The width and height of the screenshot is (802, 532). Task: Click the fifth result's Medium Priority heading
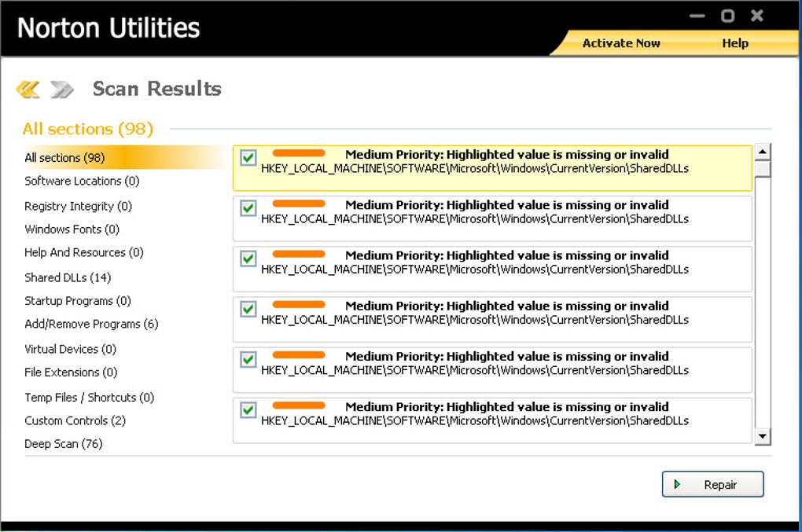pyautogui.click(x=506, y=356)
